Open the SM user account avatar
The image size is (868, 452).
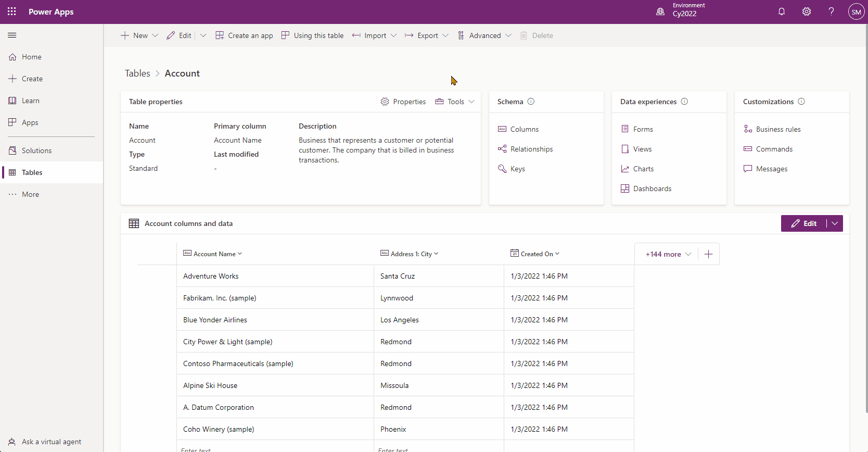click(x=856, y=11)
